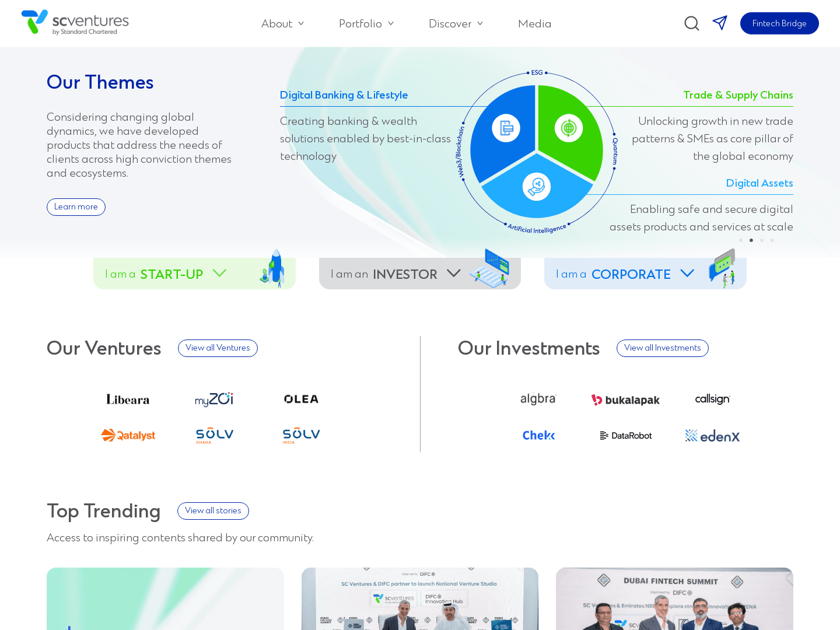Click the Digital Assets icon in chart
Viewport: 840px width, 630px height.
[x=537, y=187]
